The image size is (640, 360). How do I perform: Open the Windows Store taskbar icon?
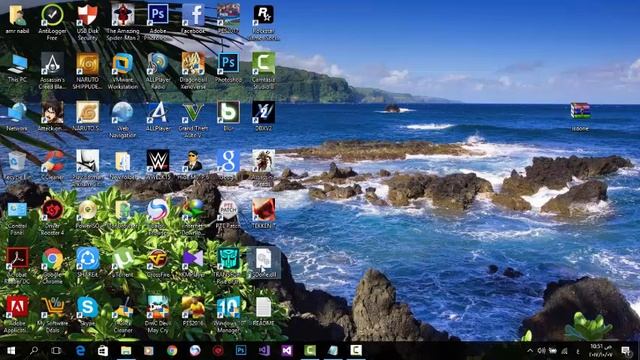[103, 351]
